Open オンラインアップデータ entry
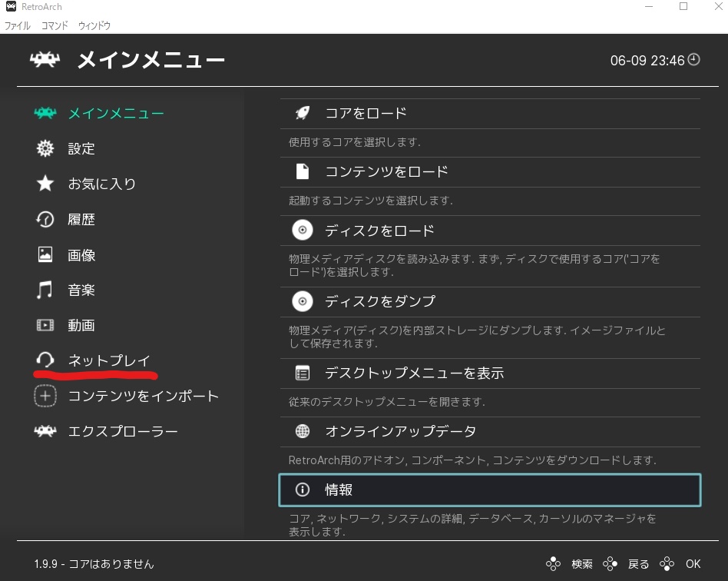Image resolution: width=728 pixels, height=581 pixels. [490, 432]
